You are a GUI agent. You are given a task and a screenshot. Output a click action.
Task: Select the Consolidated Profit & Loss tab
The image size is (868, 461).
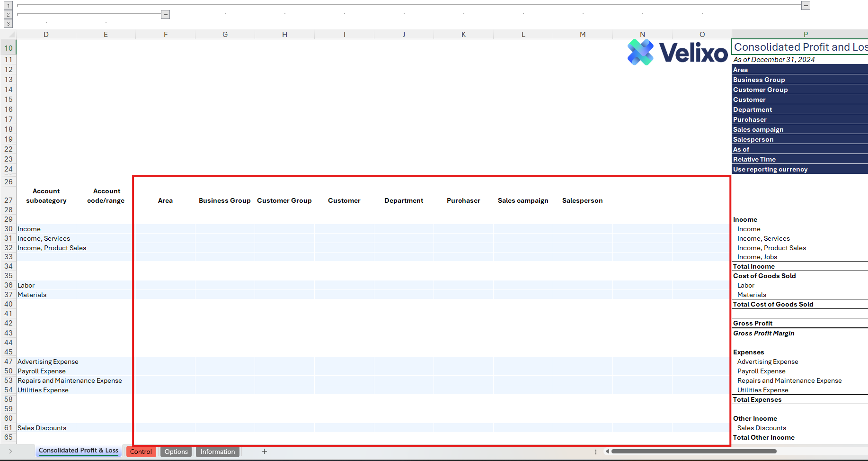tap(79, 451)
